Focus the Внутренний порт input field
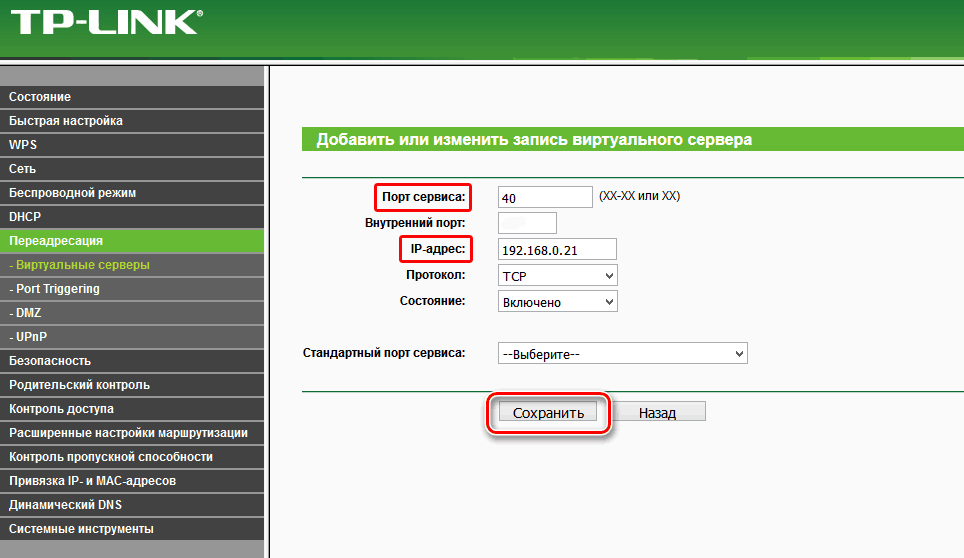The height and width of the screenshot is (558, 964). 527,223
